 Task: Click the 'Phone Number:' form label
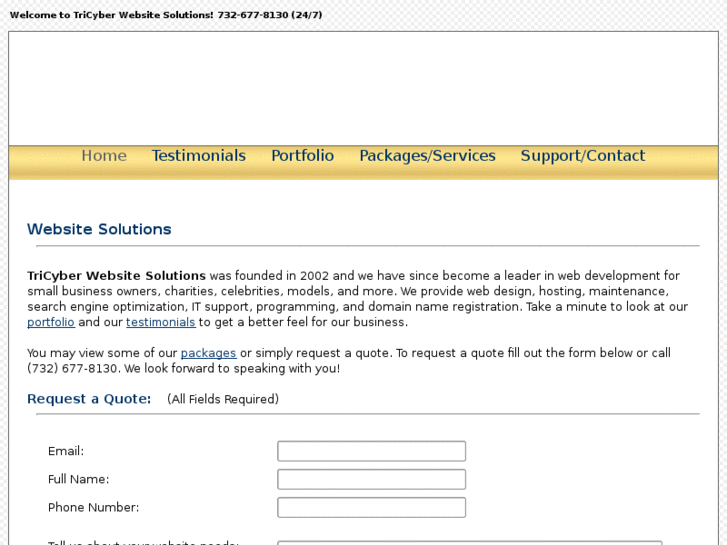coord(94,507)
